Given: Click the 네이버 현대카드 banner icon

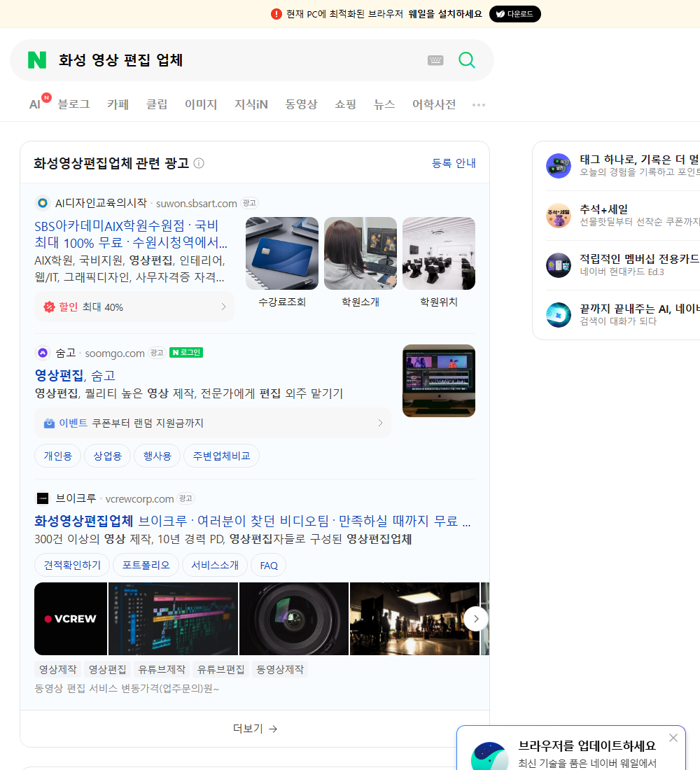Looking at the screenshot, I should tap(559, 265).
